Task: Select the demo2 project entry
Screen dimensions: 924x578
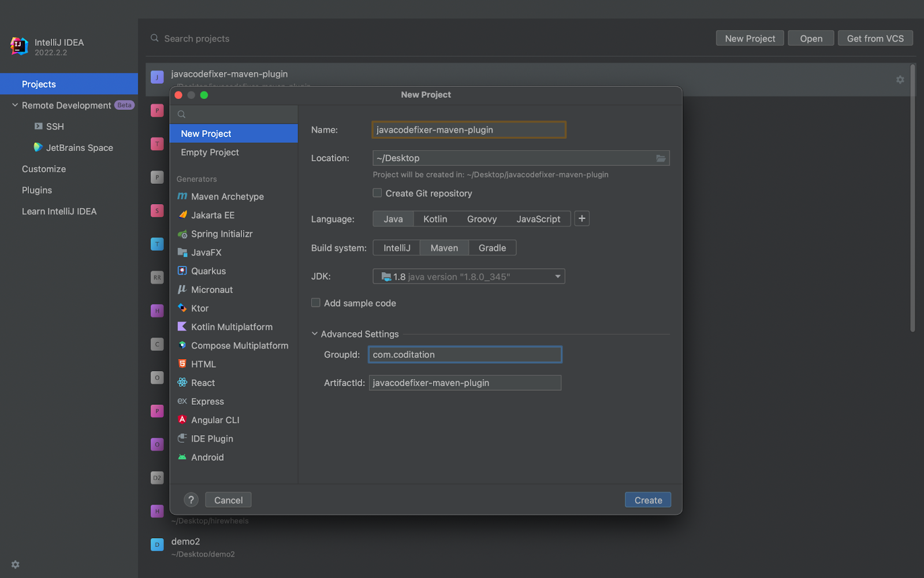Action: (x=528, y=546)
